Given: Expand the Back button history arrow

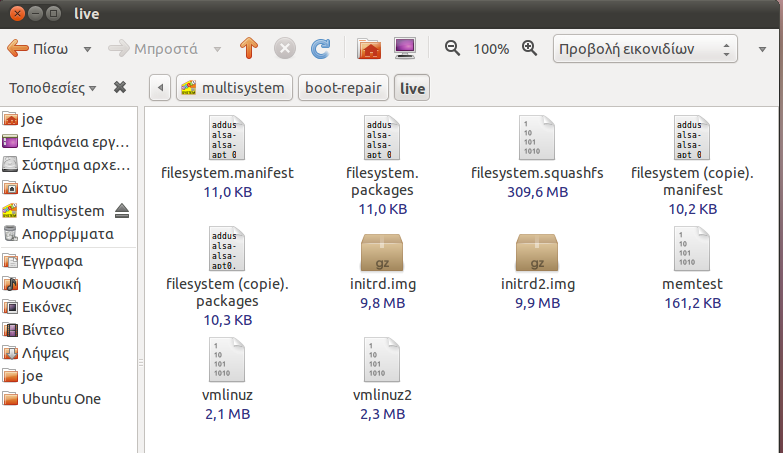Looking at the screenshot, I should click(x=87, y=48).
